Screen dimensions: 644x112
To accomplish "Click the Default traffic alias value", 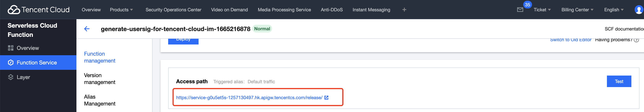I will coord(261,82).
